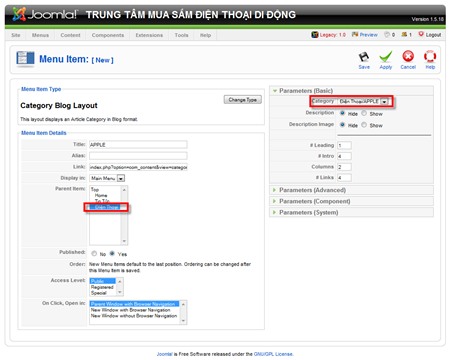This screenshot has width=450, height=360.
Task: Click the Preview icon in top bar
Action: (x=355, y=34)
